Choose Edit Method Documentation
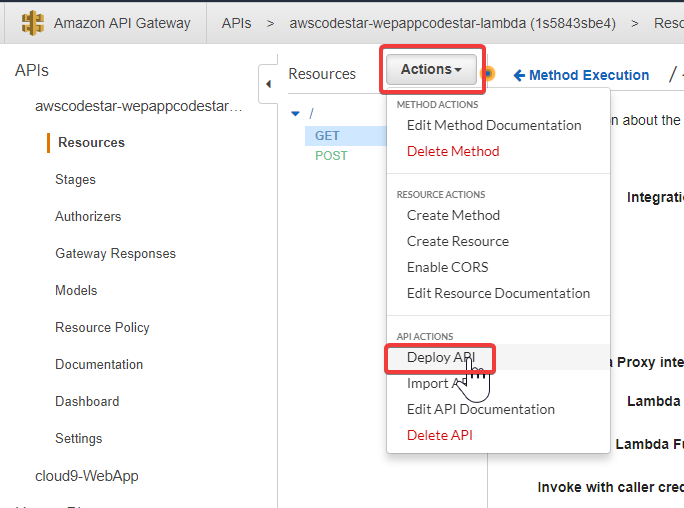The height and width of the screenshot is (508, 684). pos(494,125)
